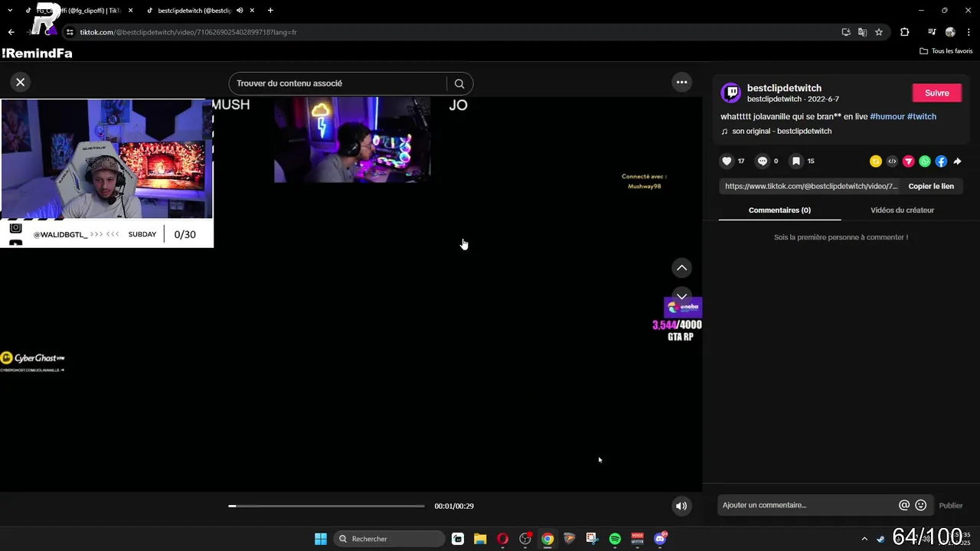Expand the tab search dropdown arrow

10,11
